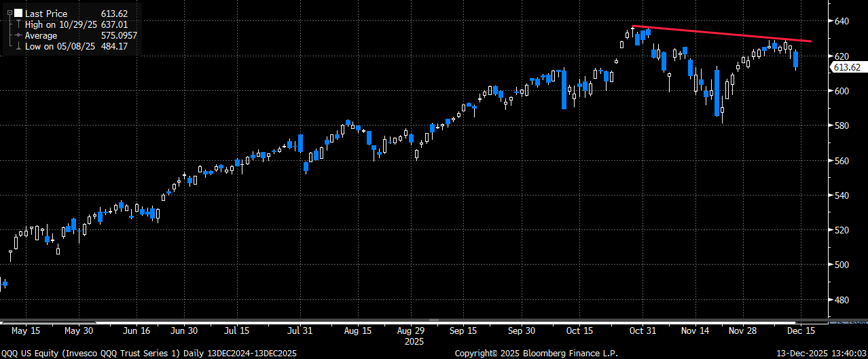Click the QQQ US Equity footer description
The height and width of the screenshot is (359, 868).
tap(148, 354)
